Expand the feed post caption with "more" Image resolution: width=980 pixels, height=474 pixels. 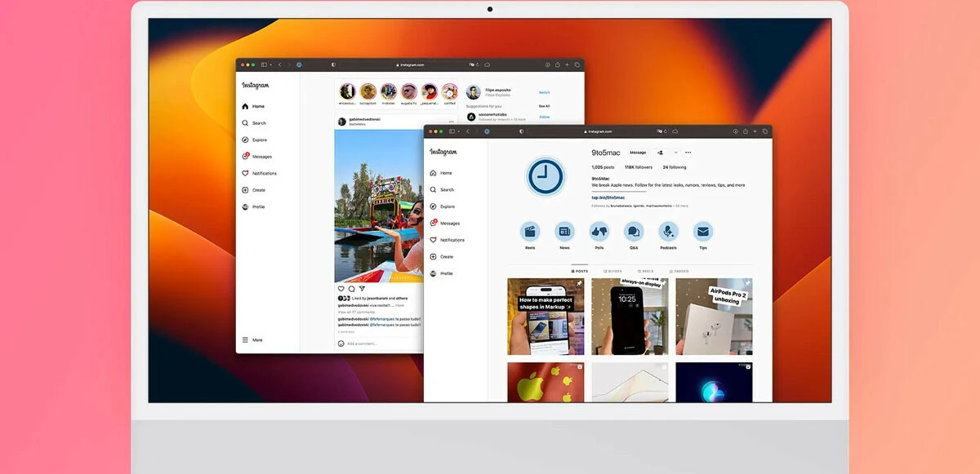(400, 305)
